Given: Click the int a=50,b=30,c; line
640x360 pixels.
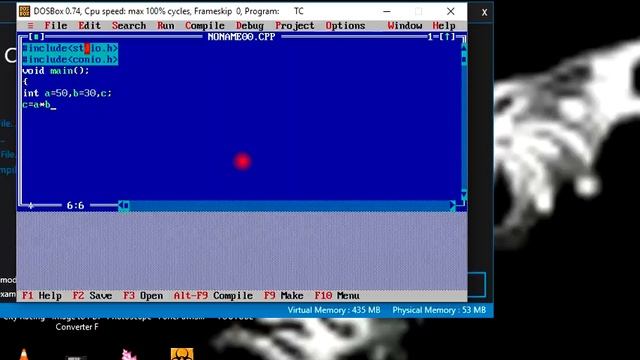Looking at the screenshot, I should pos(67,93).
